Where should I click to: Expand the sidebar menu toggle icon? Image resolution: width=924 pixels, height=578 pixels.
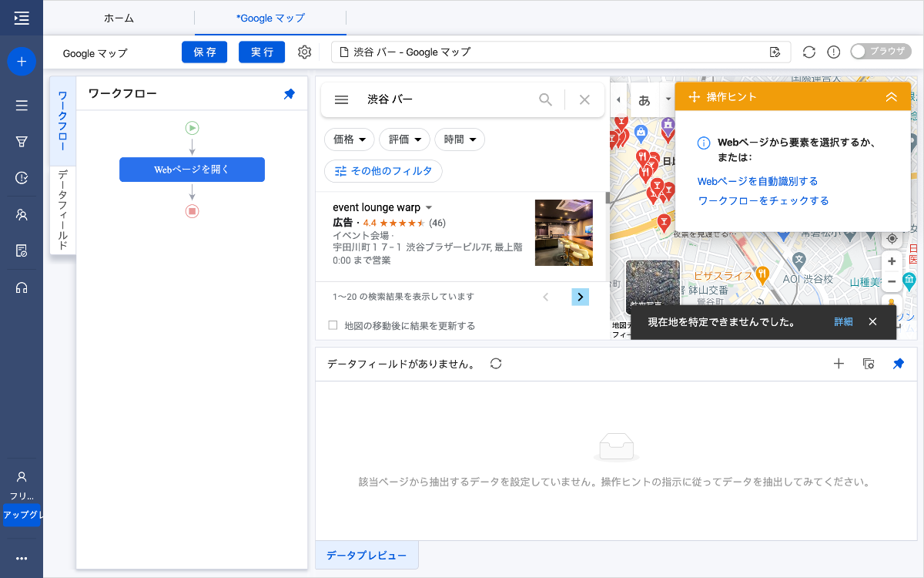point(22,17)
